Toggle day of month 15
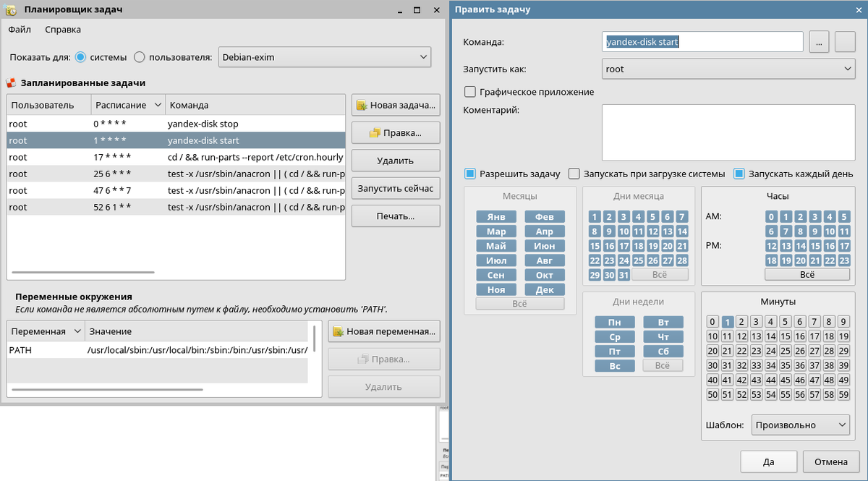Viewport: 868px width, 481px height. [x=595, y=246]
